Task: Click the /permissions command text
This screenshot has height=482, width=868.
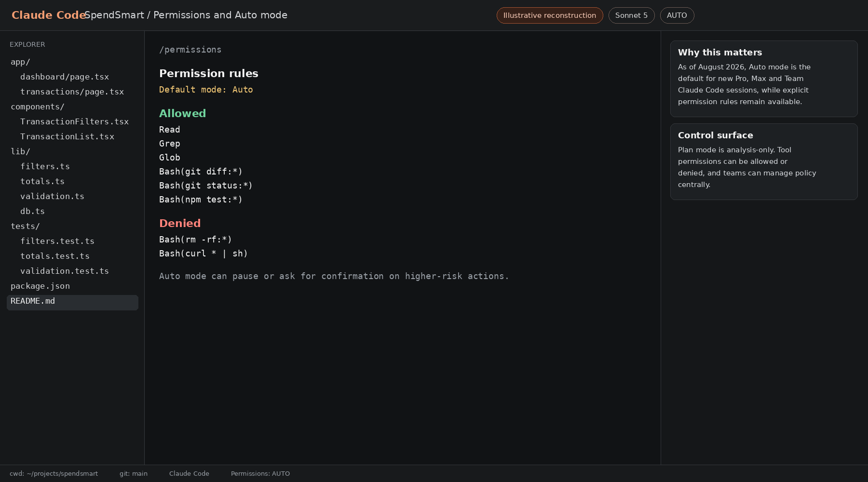Action: click(190, 50)
